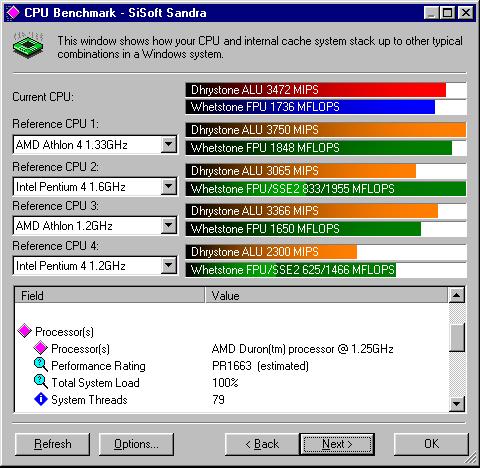Click the green CPU chip icon
The width and height of the screenshot is (480, 469).
pyautogui.click(x=29, y=46)
